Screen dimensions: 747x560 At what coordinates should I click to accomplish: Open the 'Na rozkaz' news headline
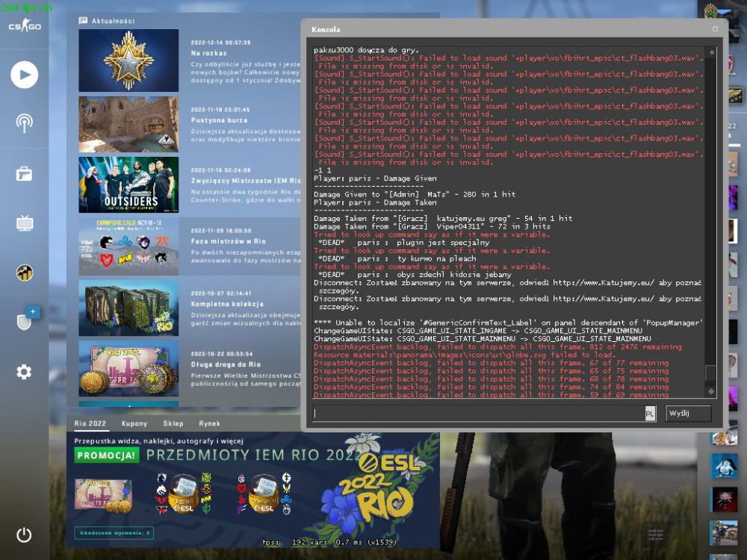click(208, 53)
